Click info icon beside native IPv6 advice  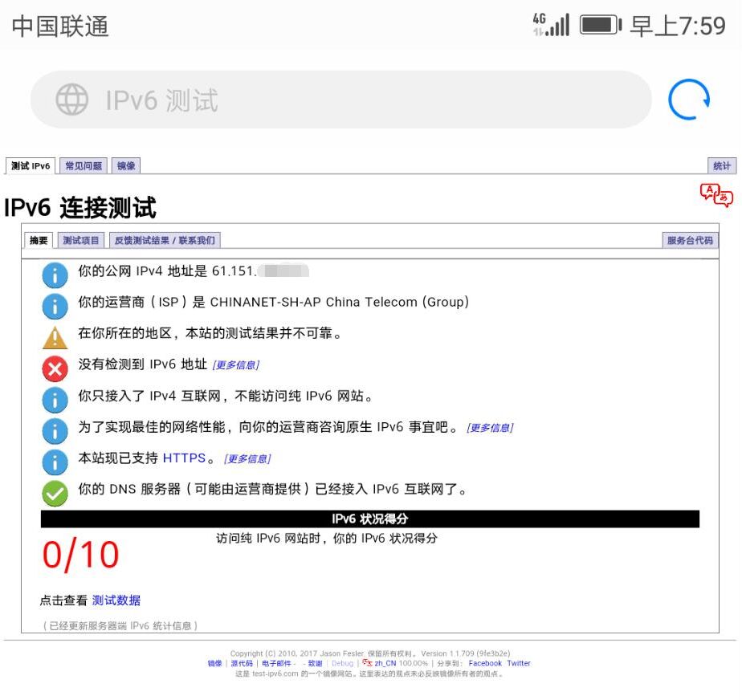point(55,431)
